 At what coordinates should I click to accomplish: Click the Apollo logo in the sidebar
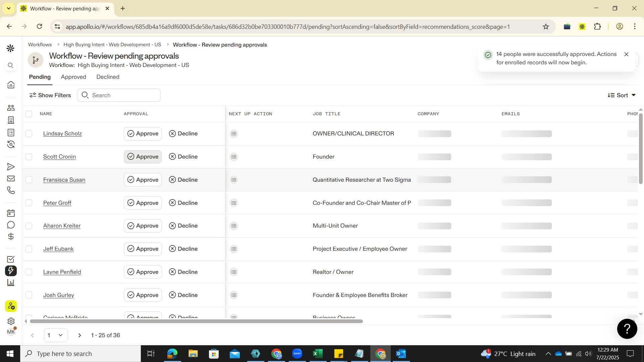pos(10,49)
